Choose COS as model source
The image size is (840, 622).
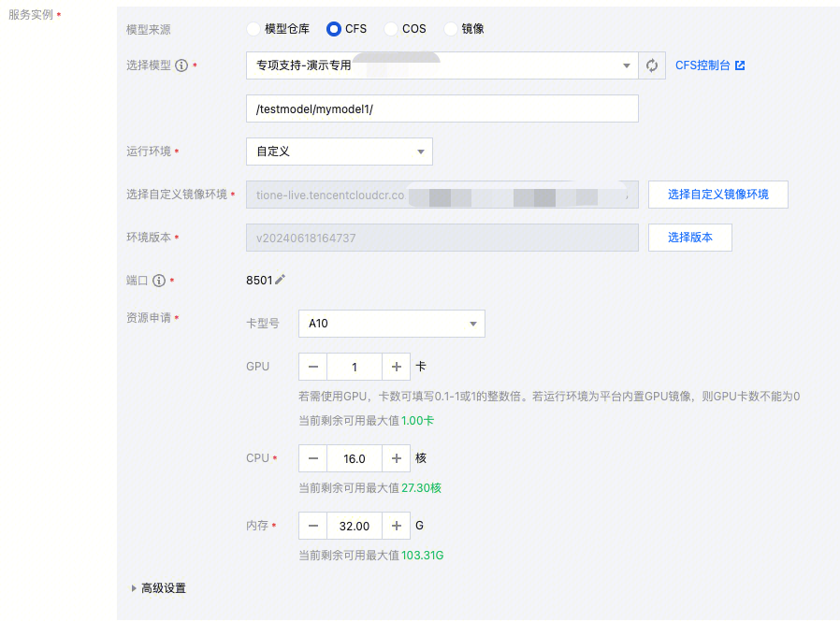click(391, 29)
